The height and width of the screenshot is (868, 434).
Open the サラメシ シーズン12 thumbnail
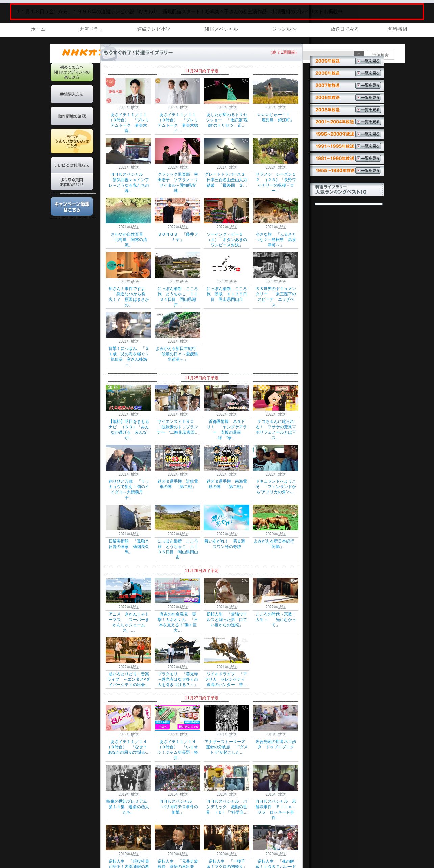(275, 151)
